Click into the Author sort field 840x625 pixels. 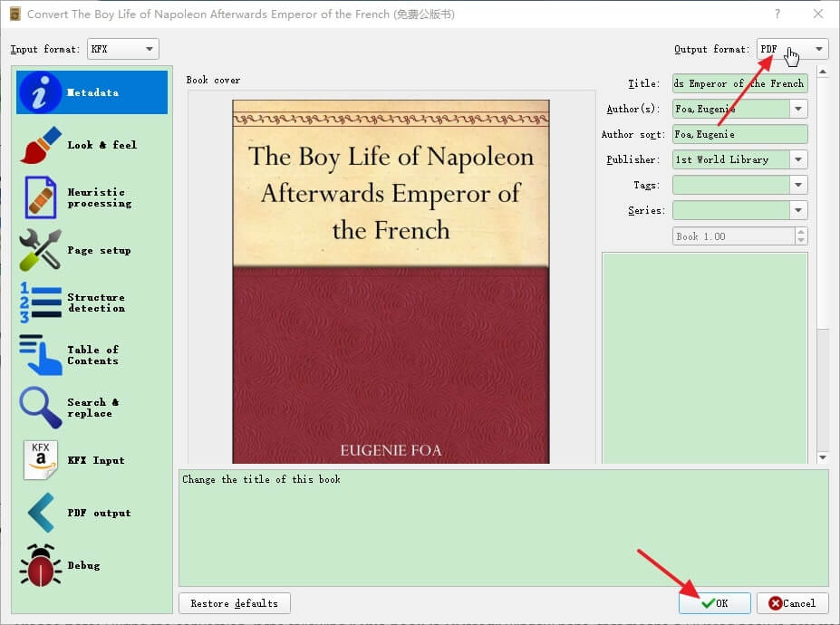pos(739,134)
